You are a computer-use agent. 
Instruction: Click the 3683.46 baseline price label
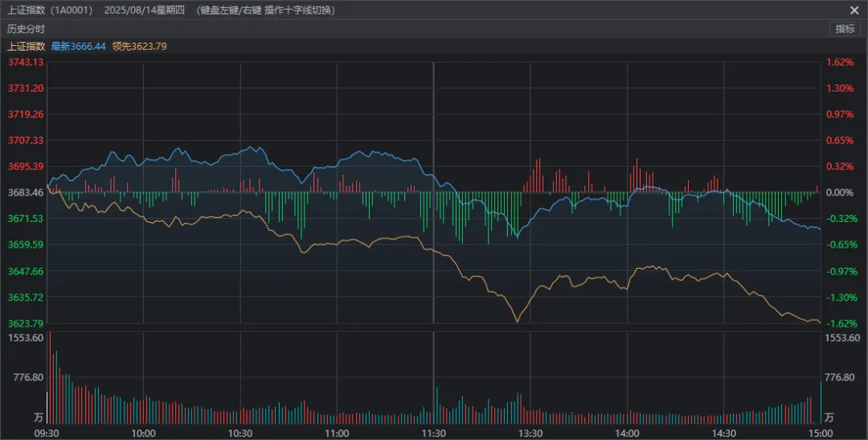click(x=25, y=192)
